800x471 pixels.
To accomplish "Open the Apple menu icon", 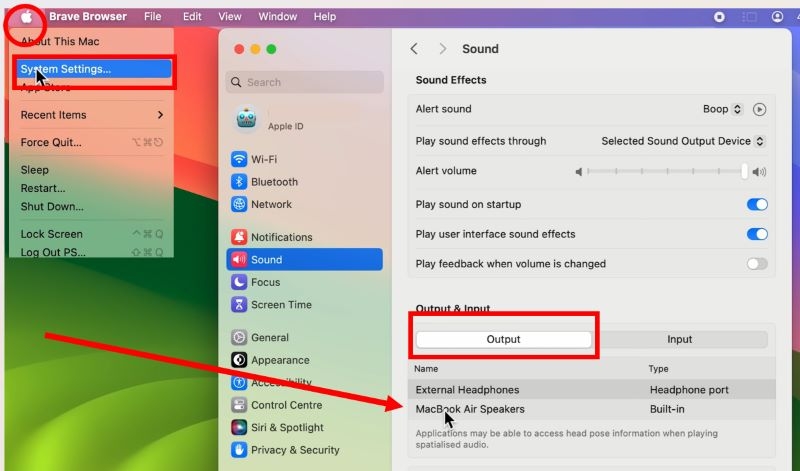I will [27, 17].
